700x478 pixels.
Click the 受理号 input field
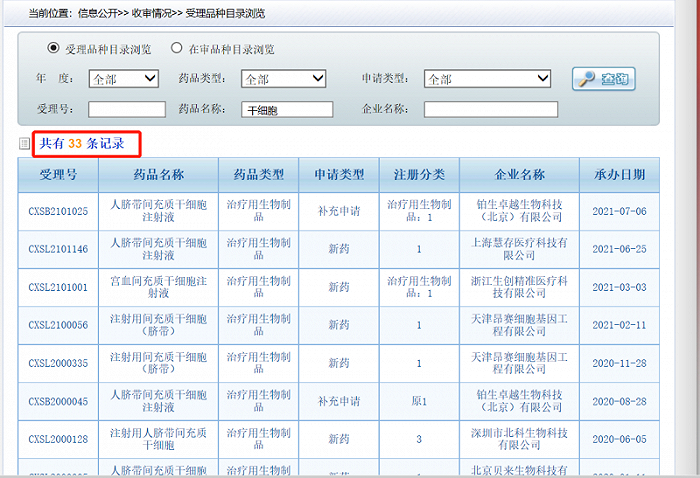[127, 109]
